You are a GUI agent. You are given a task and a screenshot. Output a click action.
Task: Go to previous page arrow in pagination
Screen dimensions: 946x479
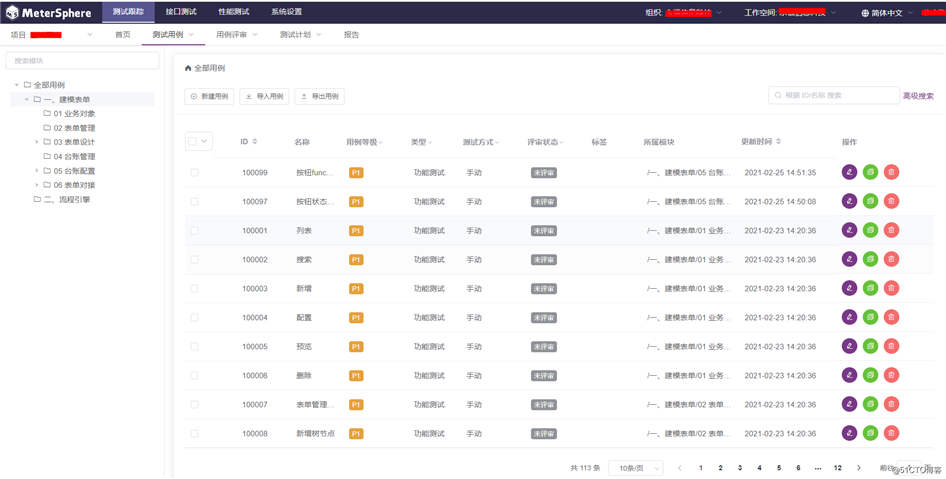click(680, 468)
